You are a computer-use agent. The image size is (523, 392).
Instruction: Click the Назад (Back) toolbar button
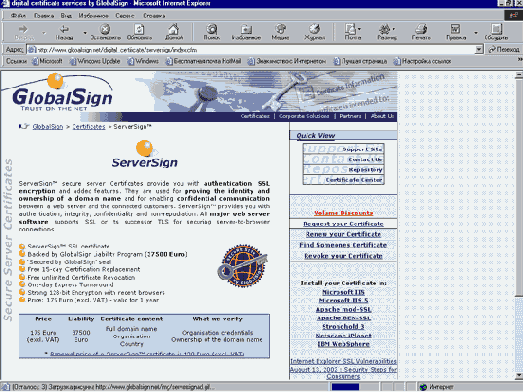(64, 32)
